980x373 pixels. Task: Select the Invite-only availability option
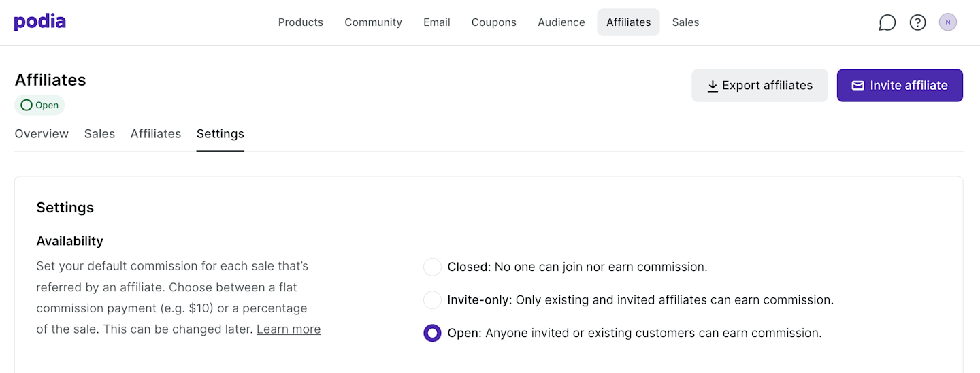pos(432,299)
